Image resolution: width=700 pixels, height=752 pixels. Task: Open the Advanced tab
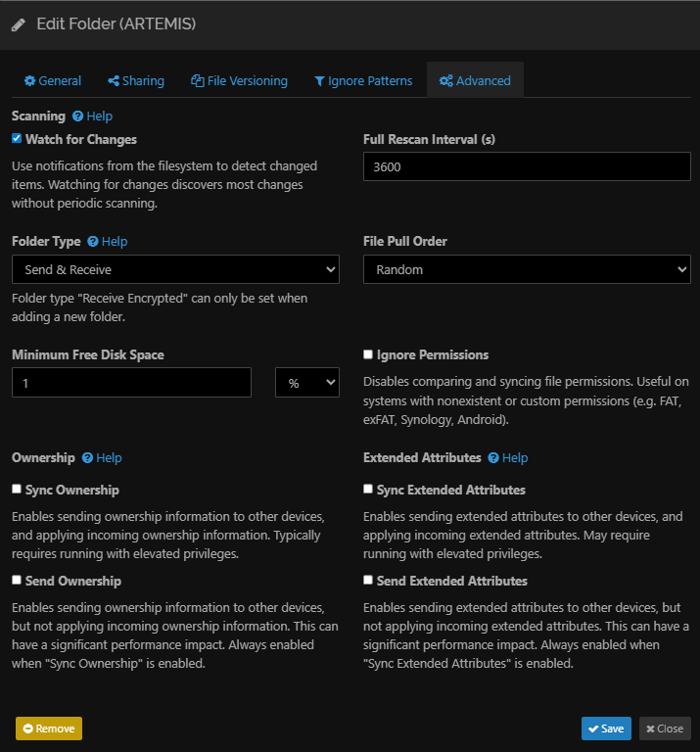[475, 81]
